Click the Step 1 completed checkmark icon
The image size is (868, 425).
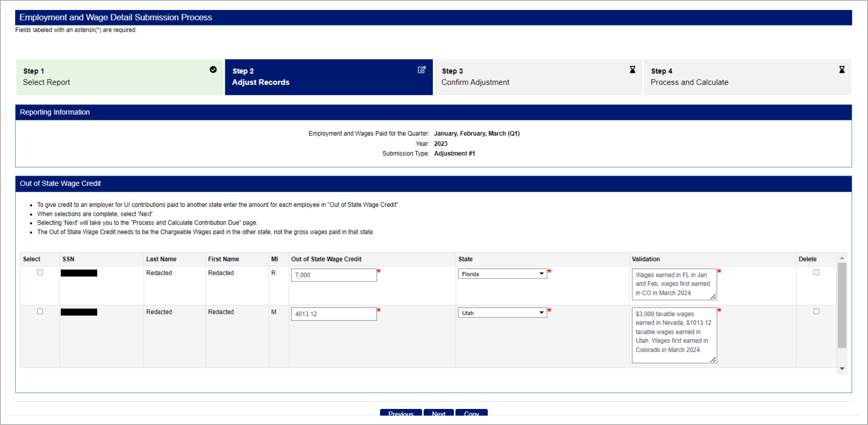tap(213, 69)
